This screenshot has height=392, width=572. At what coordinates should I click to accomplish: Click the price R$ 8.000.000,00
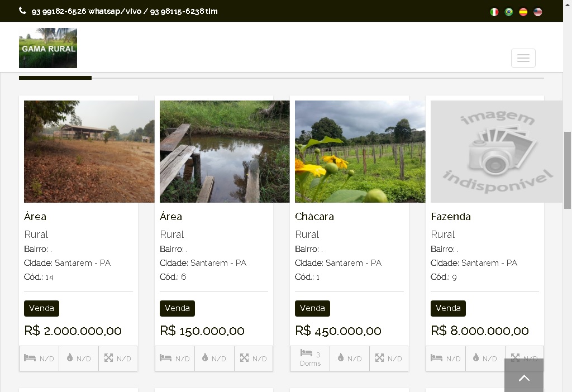pos(480,331)
